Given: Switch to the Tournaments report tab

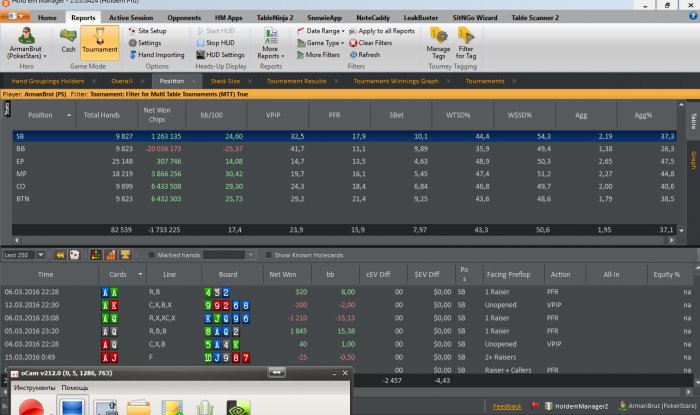Looking at the screenshot, I should 485,81.
